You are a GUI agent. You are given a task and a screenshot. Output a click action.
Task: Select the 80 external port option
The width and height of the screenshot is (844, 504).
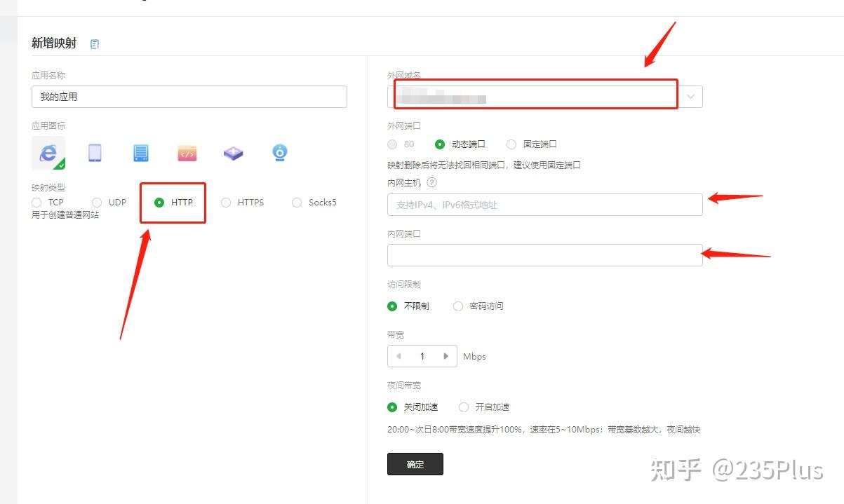(x=392, y=144)
